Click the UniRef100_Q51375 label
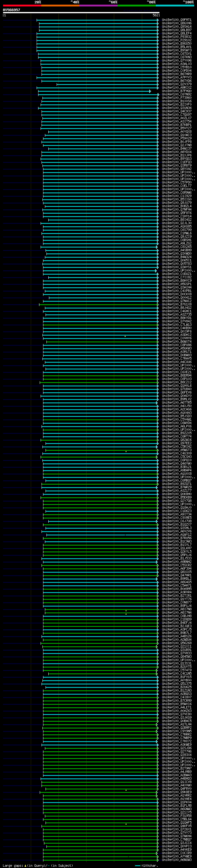This screenshot has width=197, height=868. pyautogui.click(x=176, y=684)
